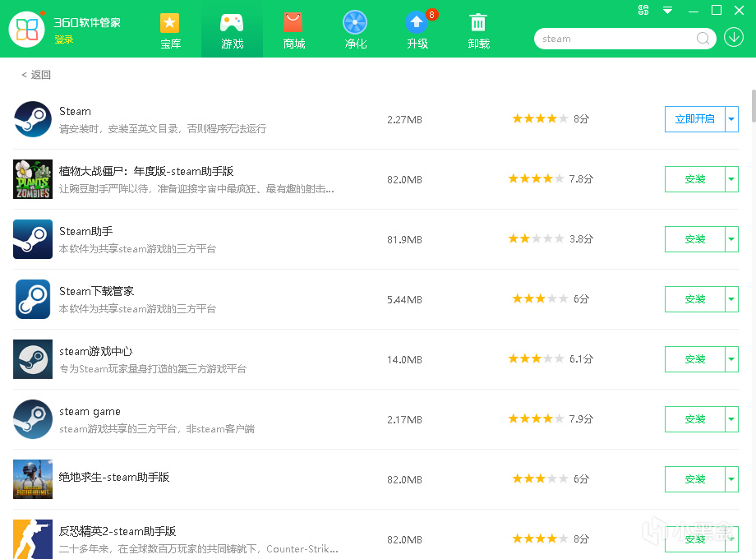The image size is (756, 559).
Task: Open the download manager arrow icon
Action: [733, 38]
